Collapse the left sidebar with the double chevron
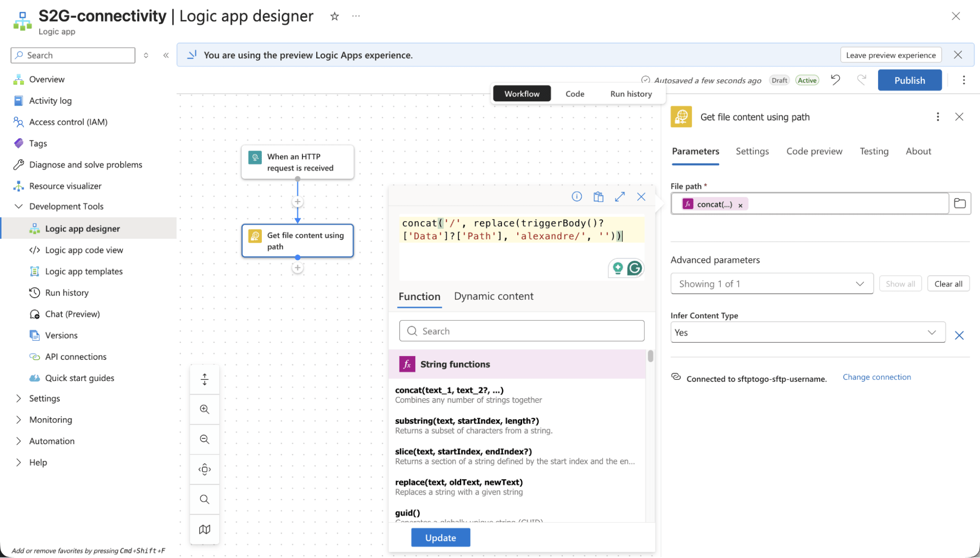This screenshot has width=980, height=558. tap(166, 55)
